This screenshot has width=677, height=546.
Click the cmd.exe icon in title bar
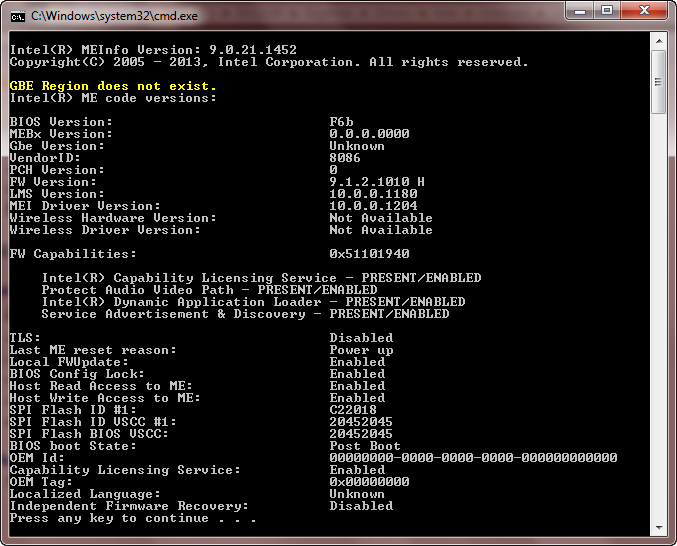(x=17, y=16)
